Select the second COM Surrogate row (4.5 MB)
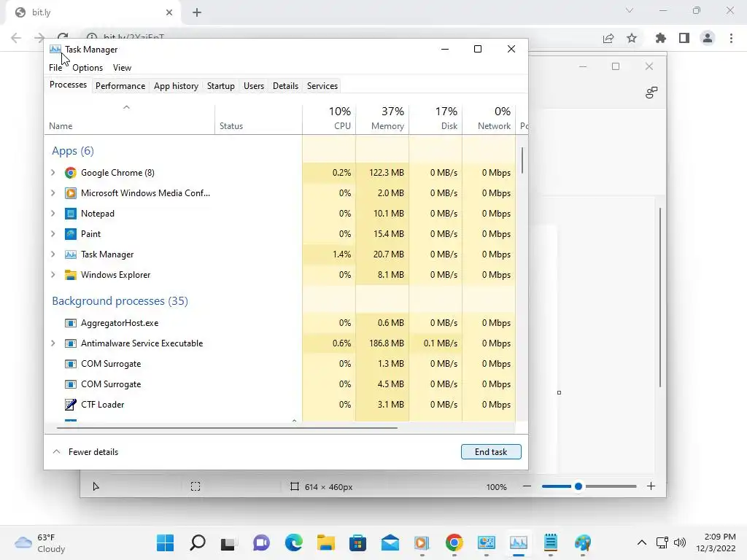Image resolution: width=747 pixels, height=560 pixels. [x=280, y=384]
